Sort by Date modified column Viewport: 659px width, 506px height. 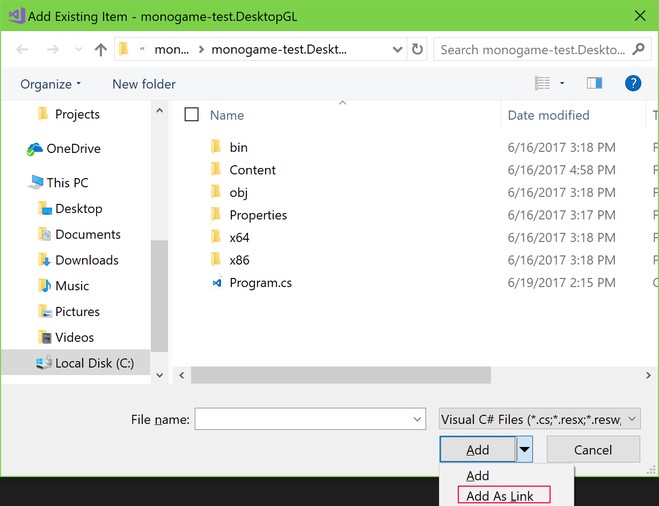(x=548, y=115)
